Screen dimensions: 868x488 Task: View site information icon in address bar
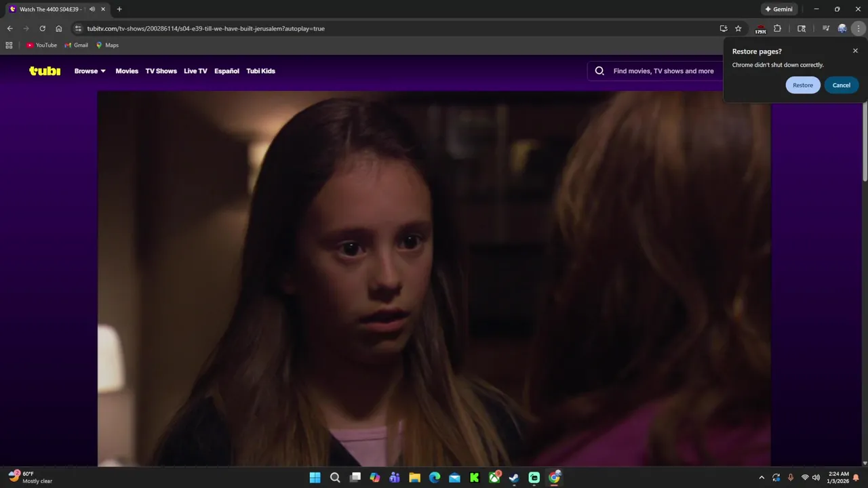coord(78,28)
